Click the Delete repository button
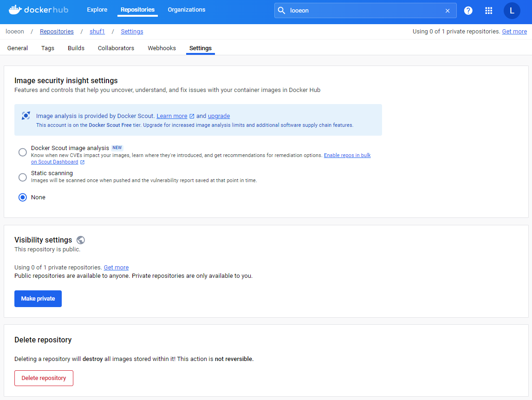 pyautogui.click(x=44, y=378)
